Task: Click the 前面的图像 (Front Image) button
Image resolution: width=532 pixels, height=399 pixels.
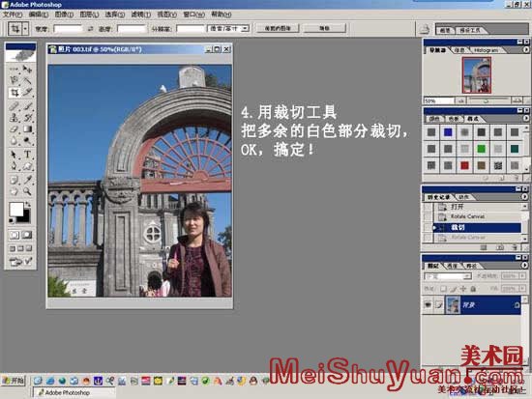Action: (278, 28)
